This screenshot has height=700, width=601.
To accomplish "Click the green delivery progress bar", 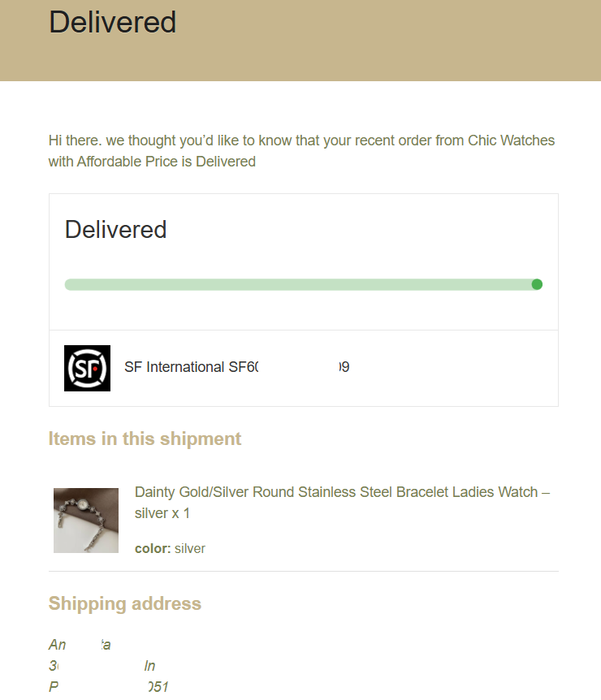I will 304,284.
